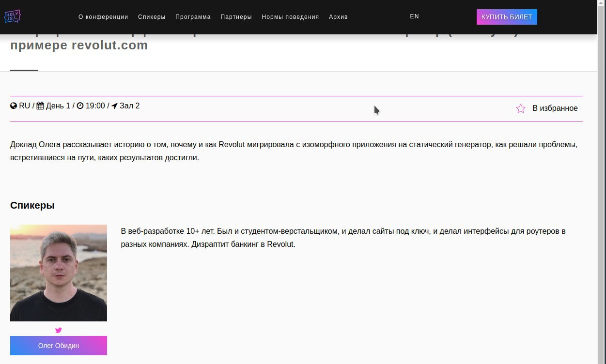Select Партнеры in the top menu
Image resolution: width=606 pixels, height=364 pixels.
[236, 17]
